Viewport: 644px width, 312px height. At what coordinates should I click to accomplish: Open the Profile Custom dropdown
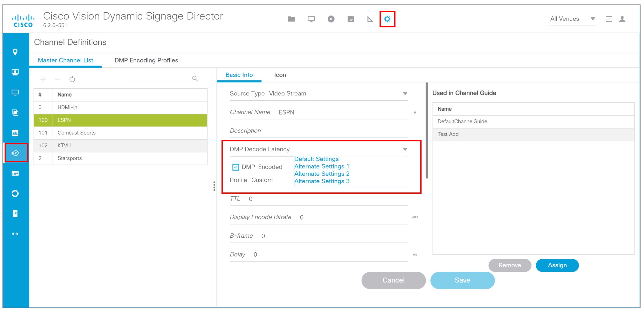(x=262, y=180)
